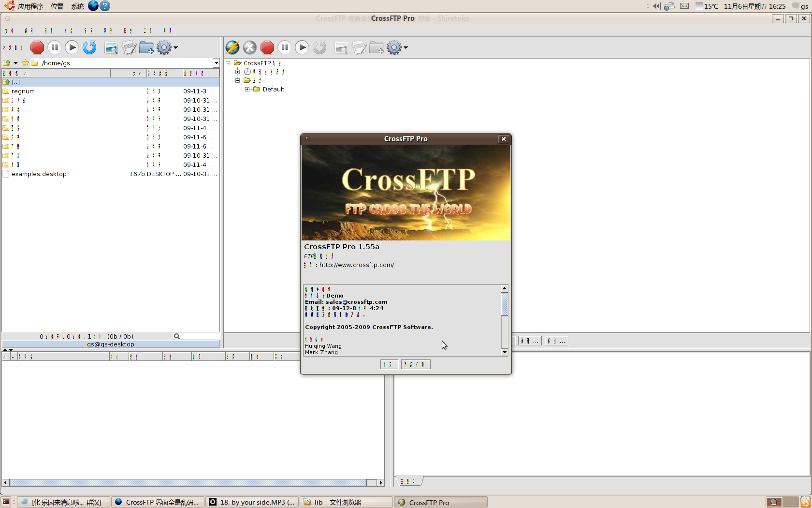
Task: Click the remote pane play icon
Action: point(302,47)
